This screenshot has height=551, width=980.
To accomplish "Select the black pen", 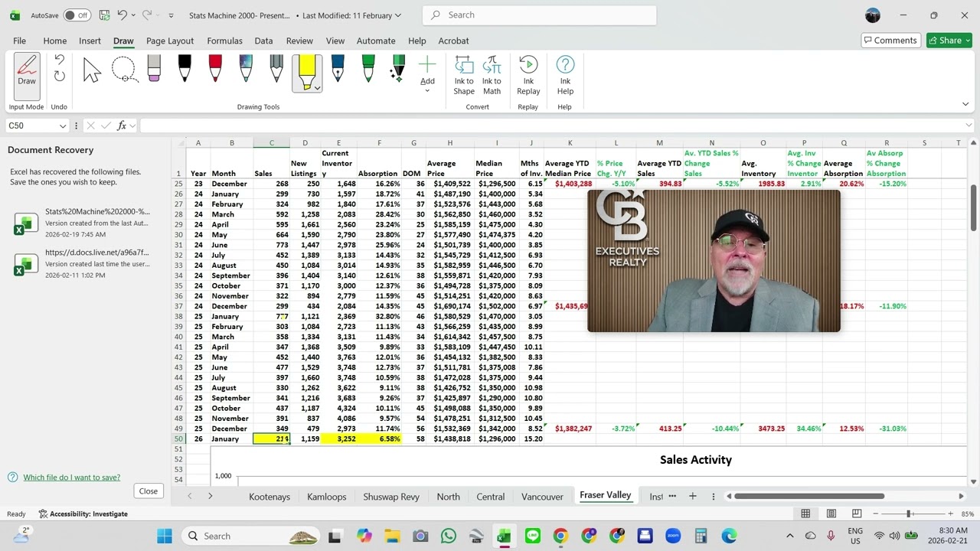I will click(185, 69).
